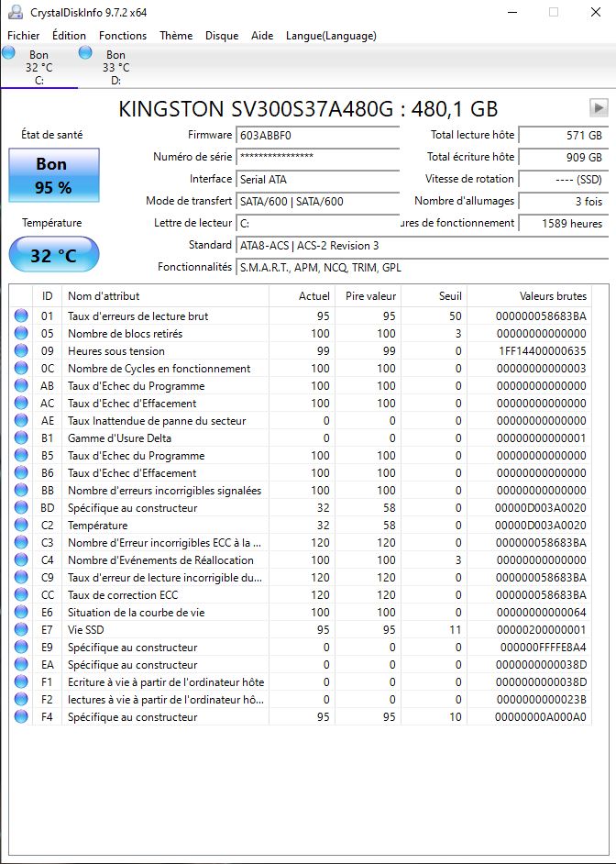
Task: Click the Bon 95 % health status button
Action: [52, 175]
